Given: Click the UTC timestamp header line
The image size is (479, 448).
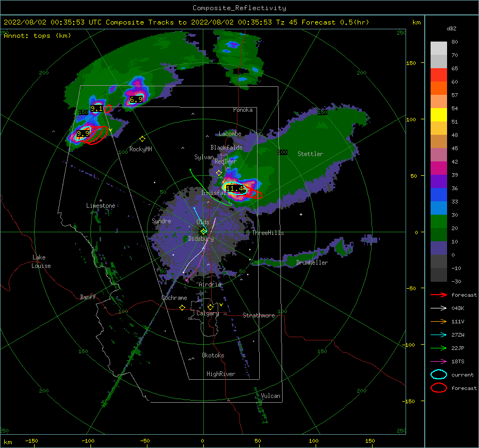Looking at the screenshot, I should tap(186, 22).
